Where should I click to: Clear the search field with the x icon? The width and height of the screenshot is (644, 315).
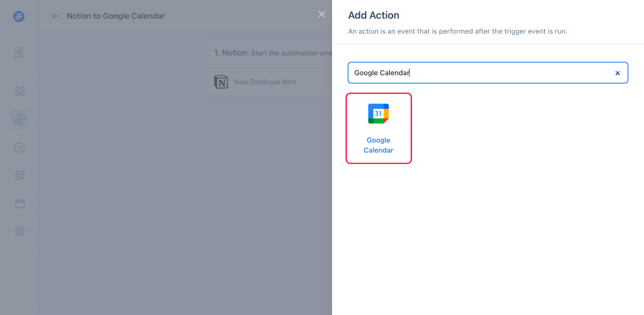click(x=618, y=73)
